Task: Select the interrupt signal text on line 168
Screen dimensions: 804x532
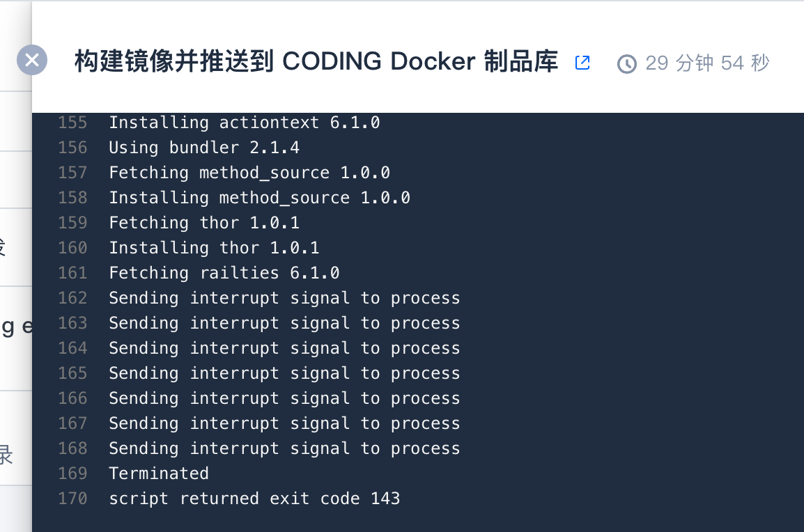Action: 270,449
